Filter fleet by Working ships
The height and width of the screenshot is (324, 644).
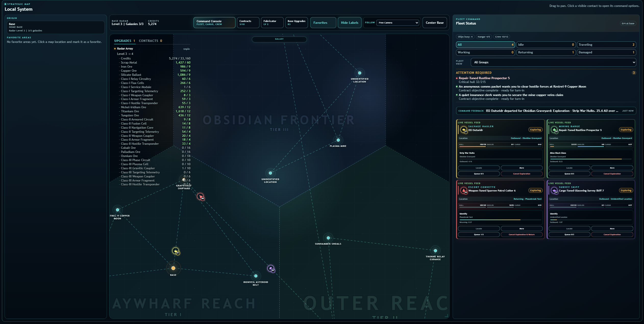(x=485, y=52)
